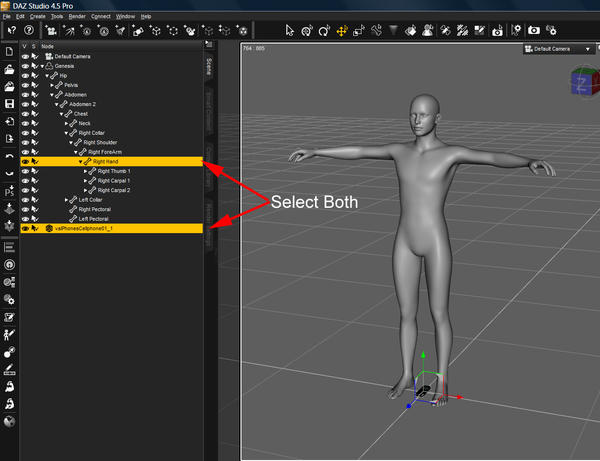Viewport: 600px width, 461px height.
Task: Open the Render menu
Action: tap(77, 16)
